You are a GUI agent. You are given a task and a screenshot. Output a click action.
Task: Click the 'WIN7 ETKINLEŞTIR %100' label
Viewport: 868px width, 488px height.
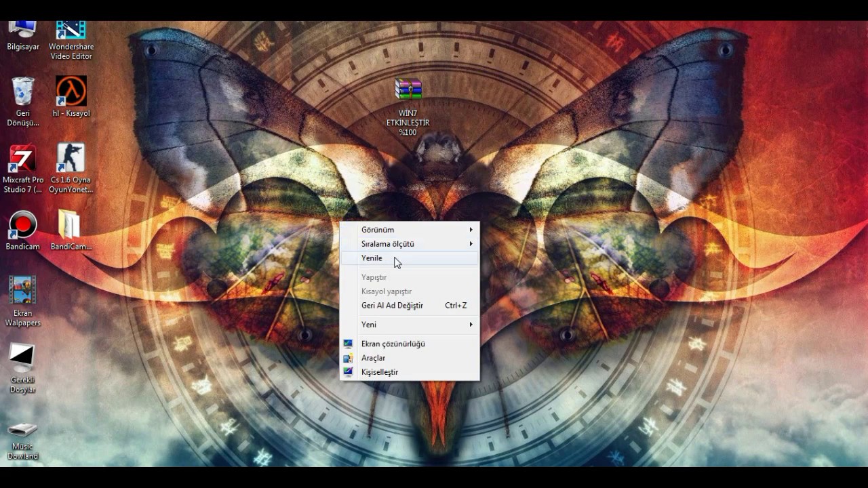[x=408, y=123]
